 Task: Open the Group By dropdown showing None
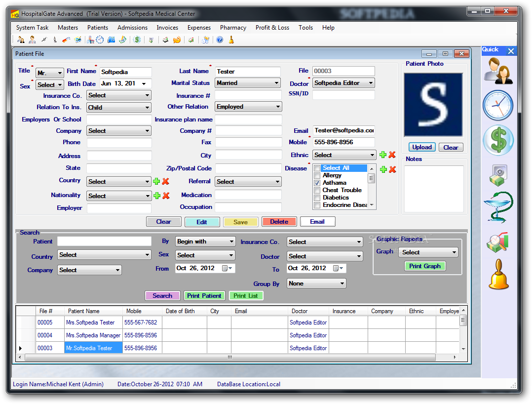click(x=316, y=283)
